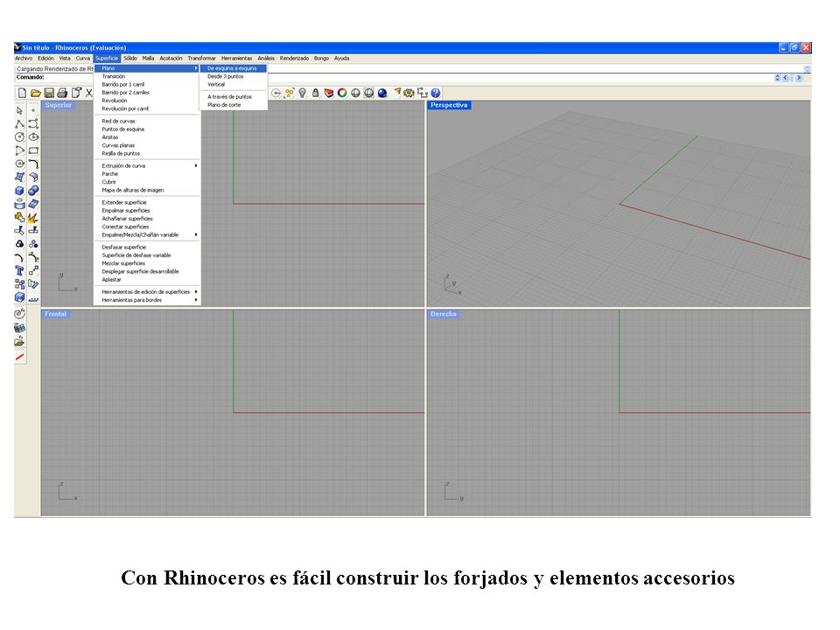
Task: Print using the printer toolbar icon
Action: click(x=62, y=94)
